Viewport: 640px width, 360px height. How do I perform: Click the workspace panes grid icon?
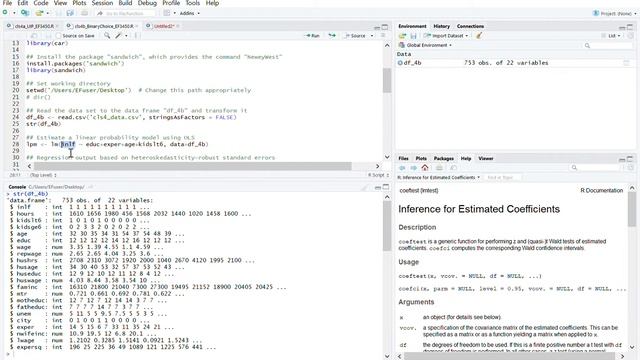pos(167,13)
